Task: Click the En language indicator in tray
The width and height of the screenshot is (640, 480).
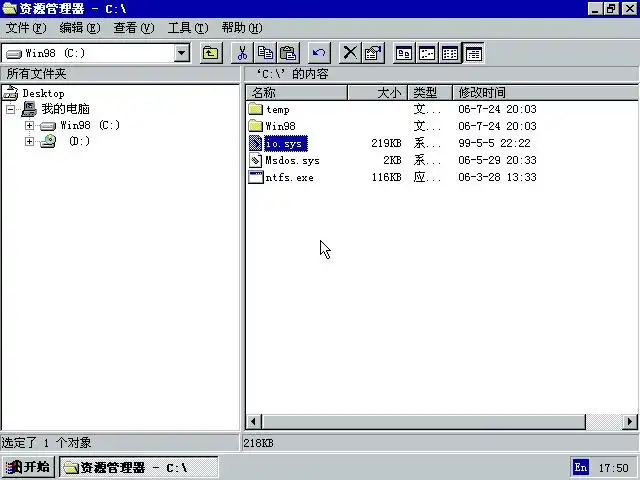Action: pos(581,467)
